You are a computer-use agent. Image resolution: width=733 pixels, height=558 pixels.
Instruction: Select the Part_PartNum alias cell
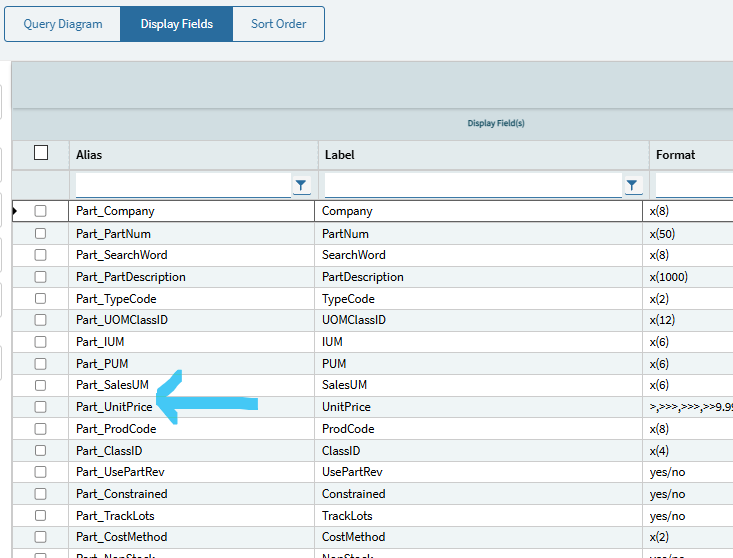pyautogui.click(x=192, y=233)
